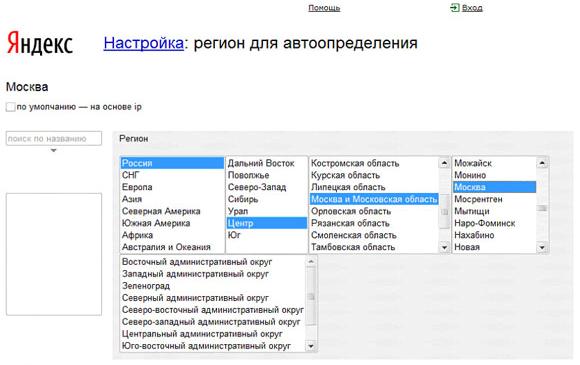Select Центральный административный округ

(x=213, y=334)
